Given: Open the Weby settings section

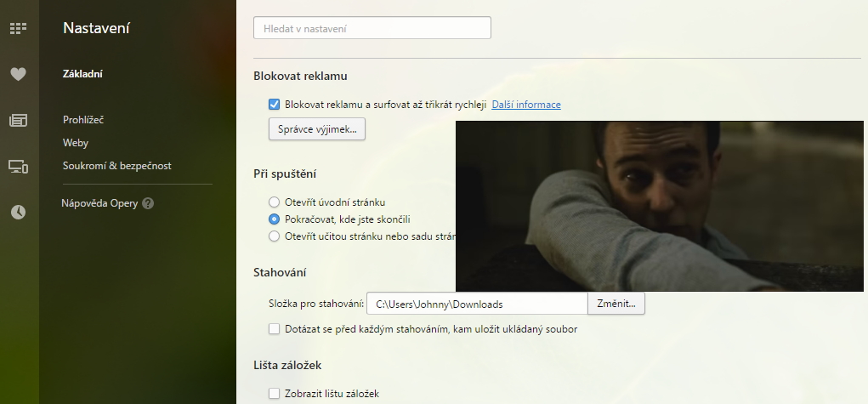Looking at the screenshot, I should tap(76, 143).
